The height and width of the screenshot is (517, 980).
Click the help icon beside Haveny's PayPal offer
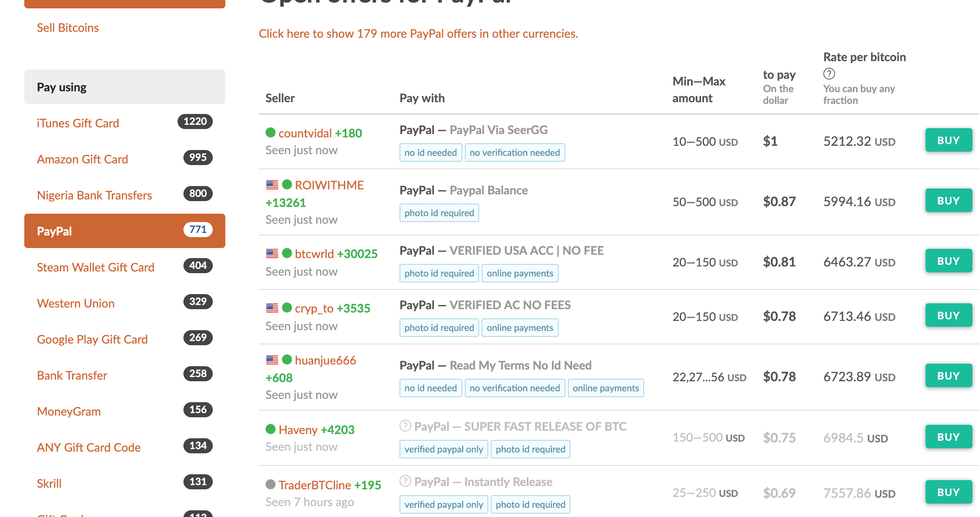click(405, 426)
